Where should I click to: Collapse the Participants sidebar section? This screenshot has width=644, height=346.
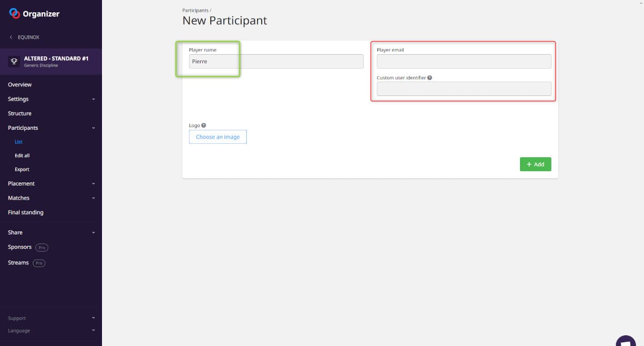coord(93,128)
